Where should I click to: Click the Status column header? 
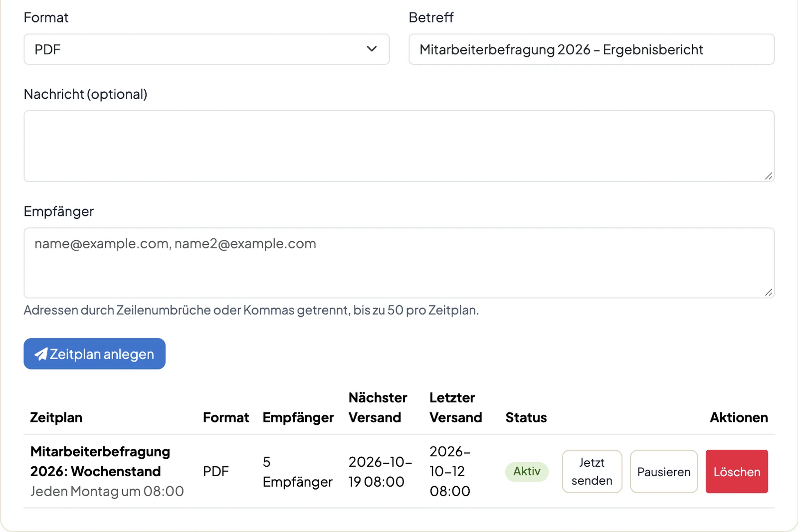(526, 418)
